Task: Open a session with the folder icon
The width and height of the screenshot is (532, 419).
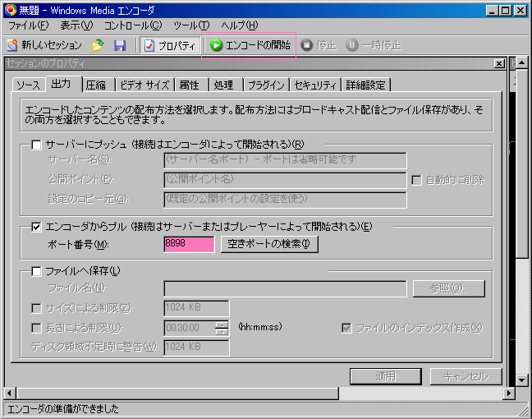Action: tap(98, 45)
